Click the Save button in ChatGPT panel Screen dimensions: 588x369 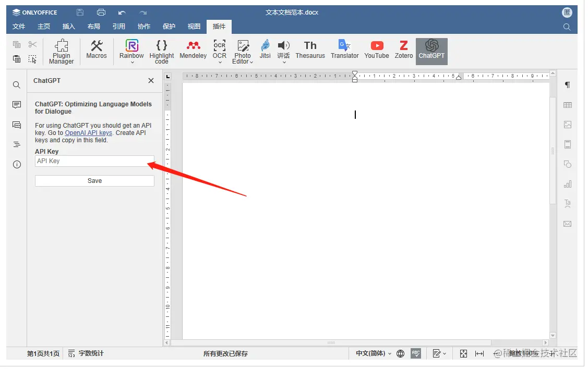(94, 180)
